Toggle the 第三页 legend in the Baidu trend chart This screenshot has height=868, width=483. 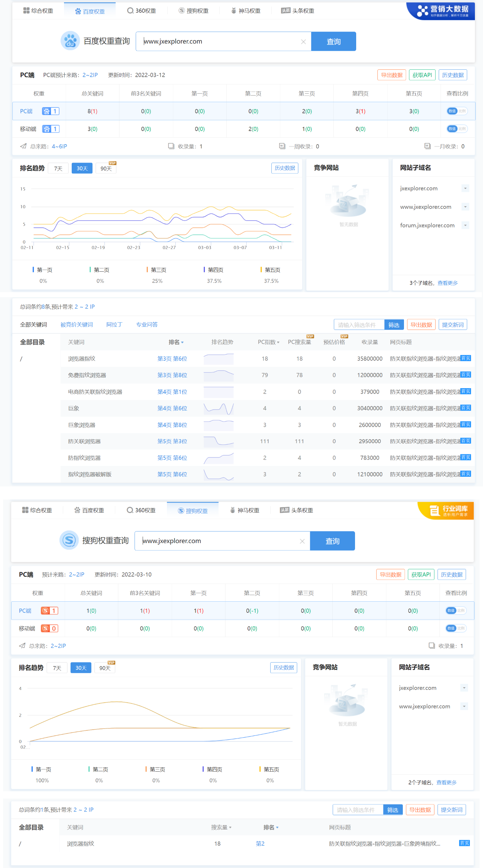coord(157,270)
